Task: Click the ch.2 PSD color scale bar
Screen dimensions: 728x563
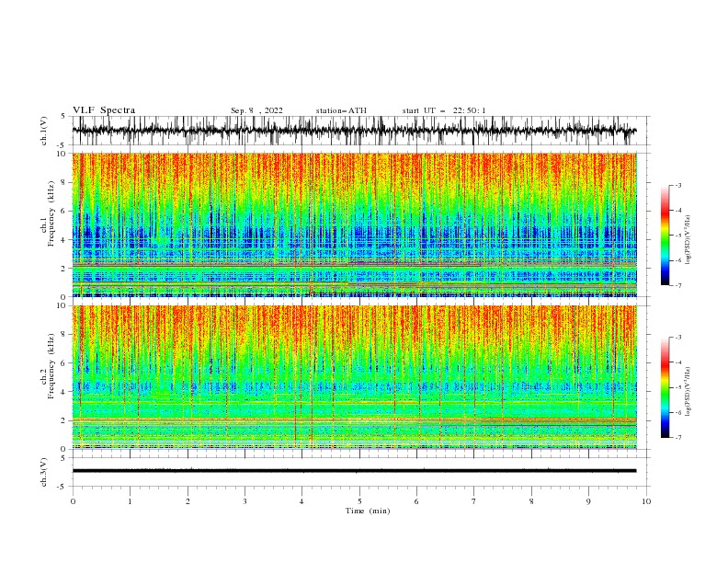Action: (665, 387)
